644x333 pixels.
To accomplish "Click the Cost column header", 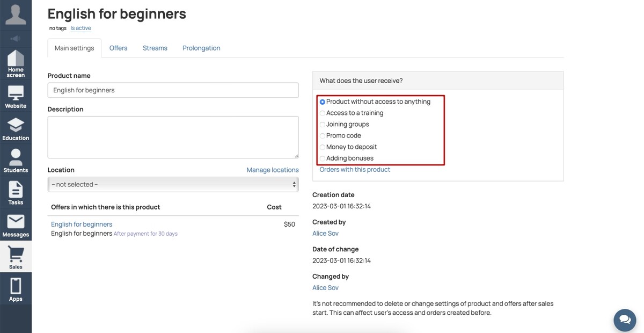I will coord(274,207).
